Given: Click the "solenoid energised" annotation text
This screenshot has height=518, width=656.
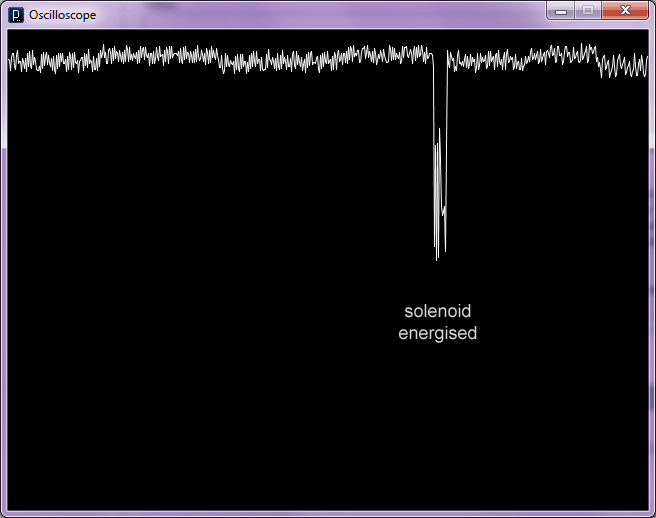Looking at the screenshot, I should (x=438, y=322).
